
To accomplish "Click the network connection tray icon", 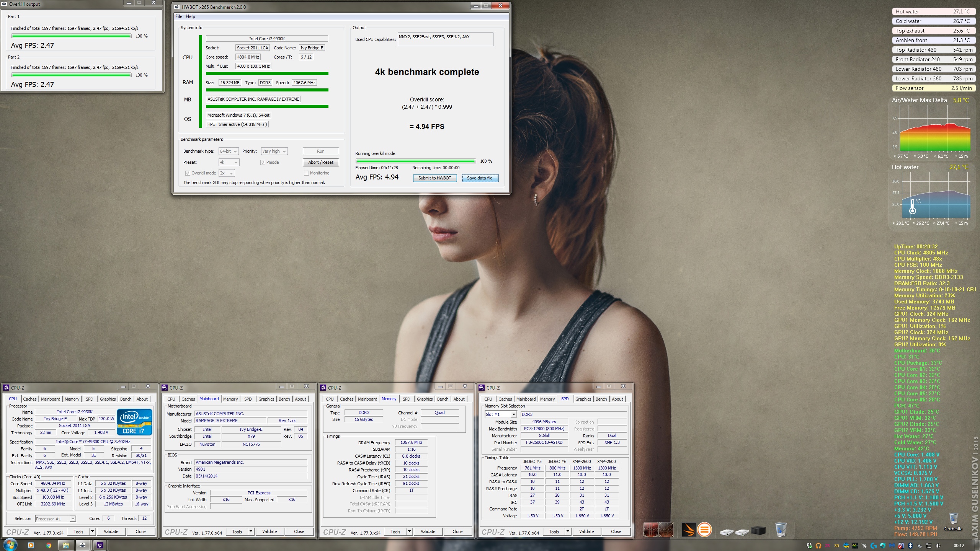I will [929, 546].
